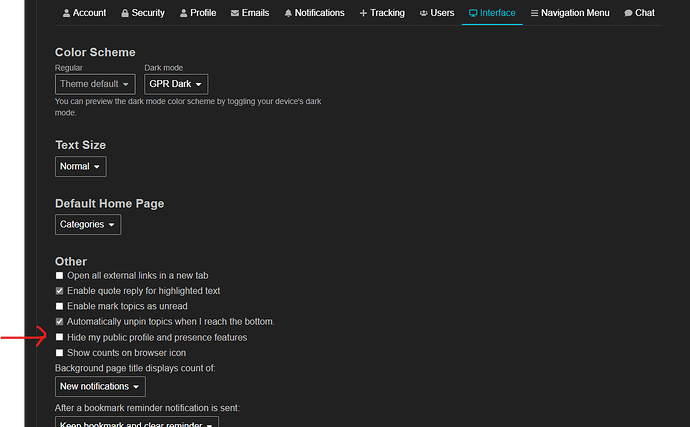Click the Account tab person icon
The width and height of the screenshot is (690, 427).
[66, 13]
